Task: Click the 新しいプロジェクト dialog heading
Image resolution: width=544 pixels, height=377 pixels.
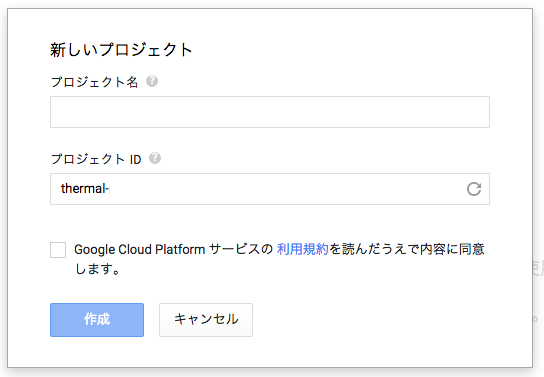Action: click(x=121, y=50)
